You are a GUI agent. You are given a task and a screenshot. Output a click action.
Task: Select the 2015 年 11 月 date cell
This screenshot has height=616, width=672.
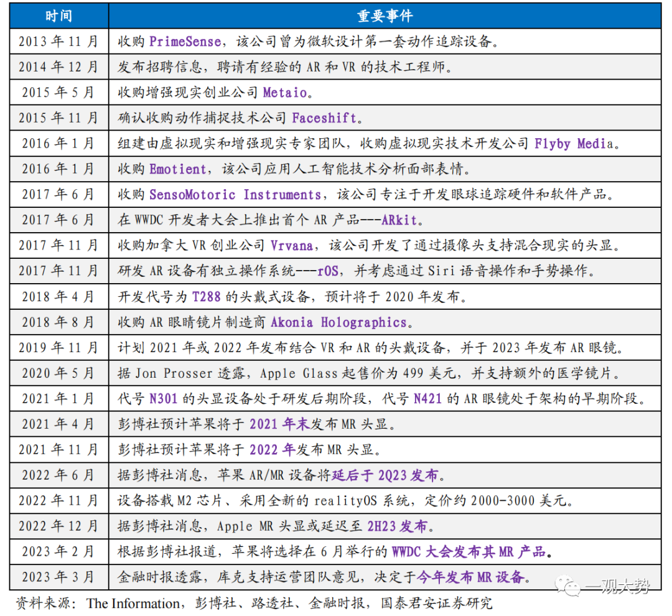59,118
